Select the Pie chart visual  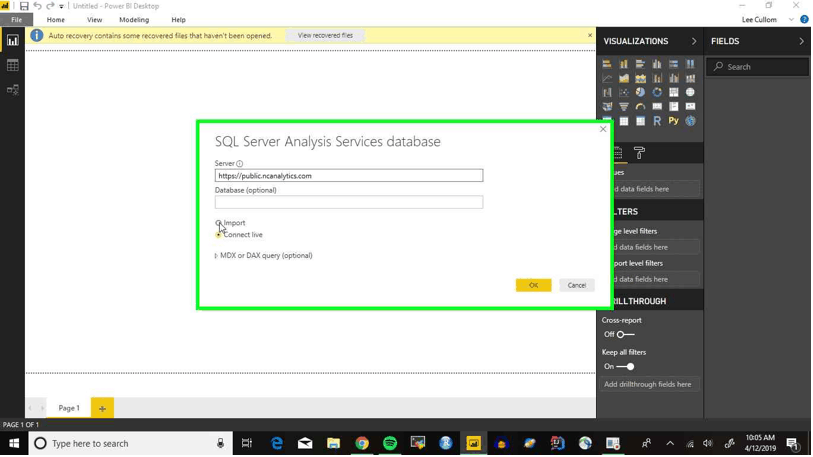pos(640,92)
